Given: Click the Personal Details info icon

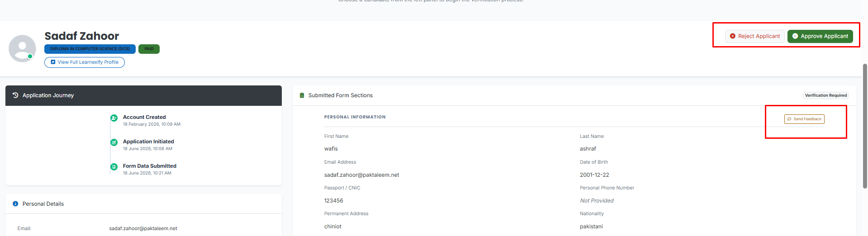Looking at the screenshot, I should pos(15,204).
